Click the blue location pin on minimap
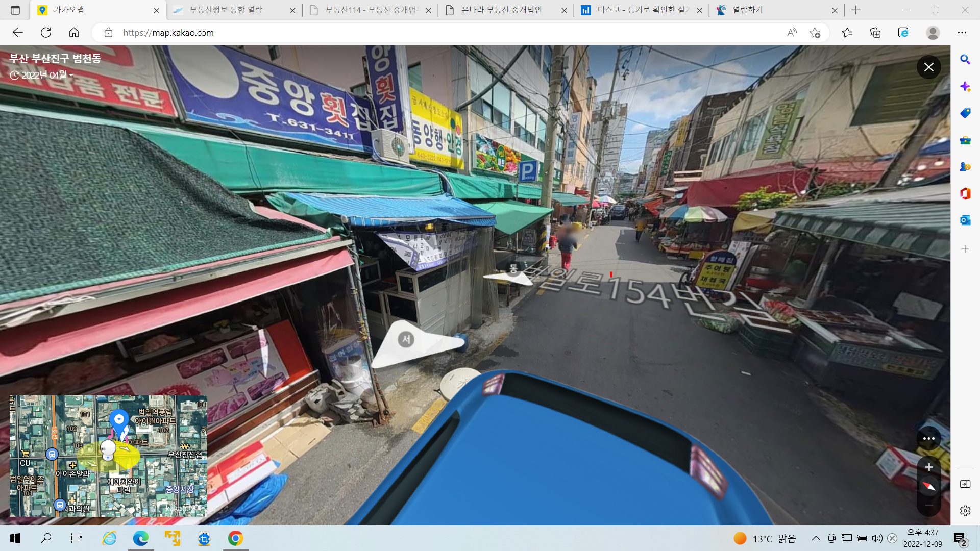Screen dimensions: 980x551 pos(119,422)
